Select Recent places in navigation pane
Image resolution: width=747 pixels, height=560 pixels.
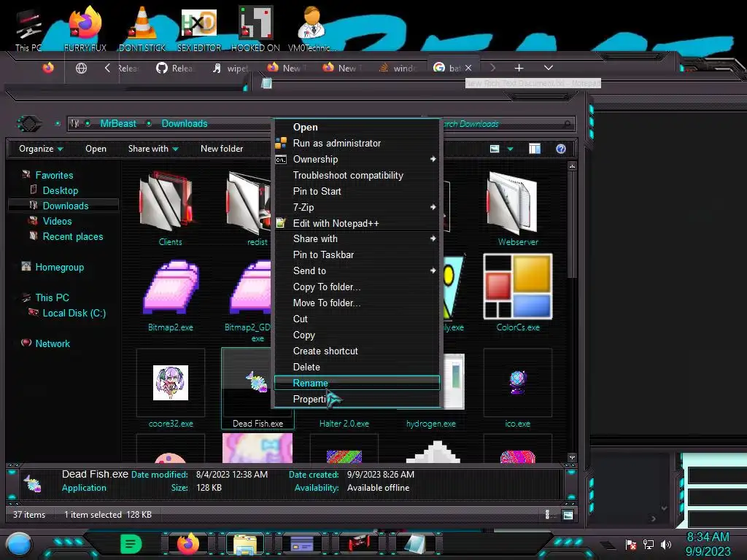[72, 237]
